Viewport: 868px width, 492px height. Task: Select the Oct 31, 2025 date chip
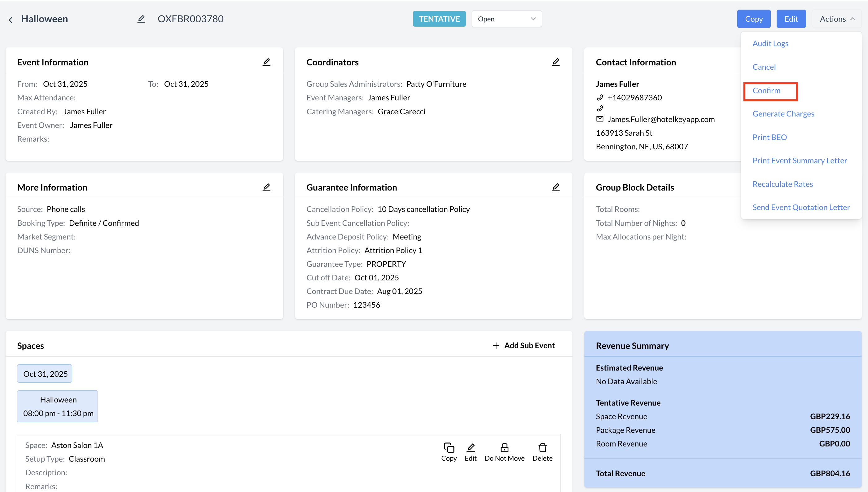(x=45, y=374)
